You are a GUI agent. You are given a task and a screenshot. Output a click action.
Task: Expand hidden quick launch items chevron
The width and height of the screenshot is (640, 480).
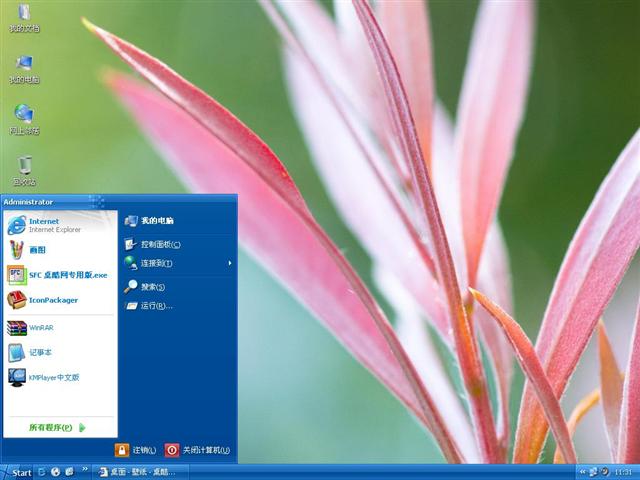(x=85, y=469)
